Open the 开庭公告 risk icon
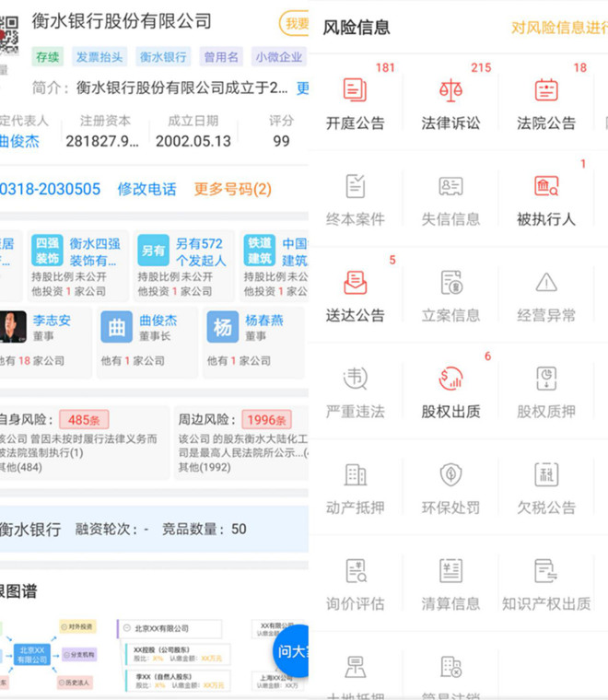This screenshot has height=700, width=608. tap(355, 89)
